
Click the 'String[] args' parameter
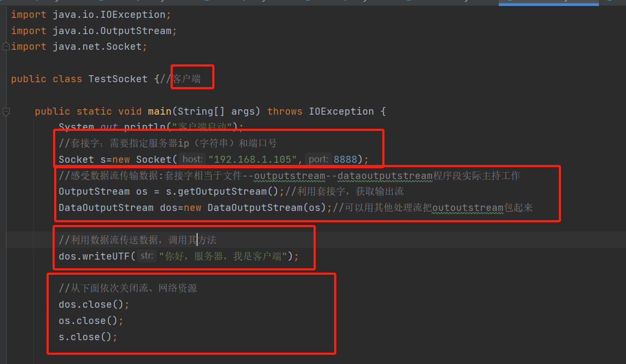pos(216,111)
